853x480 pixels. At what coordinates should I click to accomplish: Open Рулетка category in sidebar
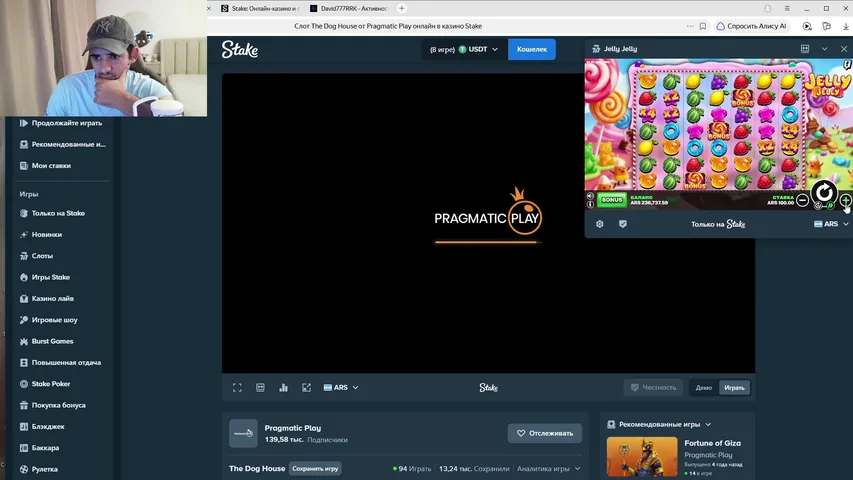point(45,469)
